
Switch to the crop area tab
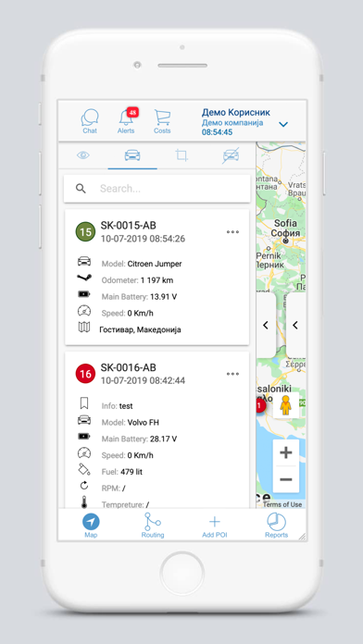pos(181,155)
